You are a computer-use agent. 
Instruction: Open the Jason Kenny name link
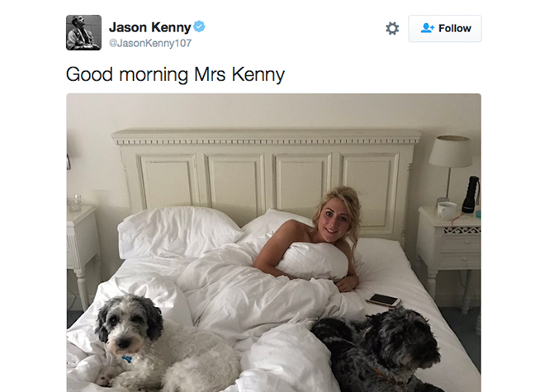click(x=149, y=27)
